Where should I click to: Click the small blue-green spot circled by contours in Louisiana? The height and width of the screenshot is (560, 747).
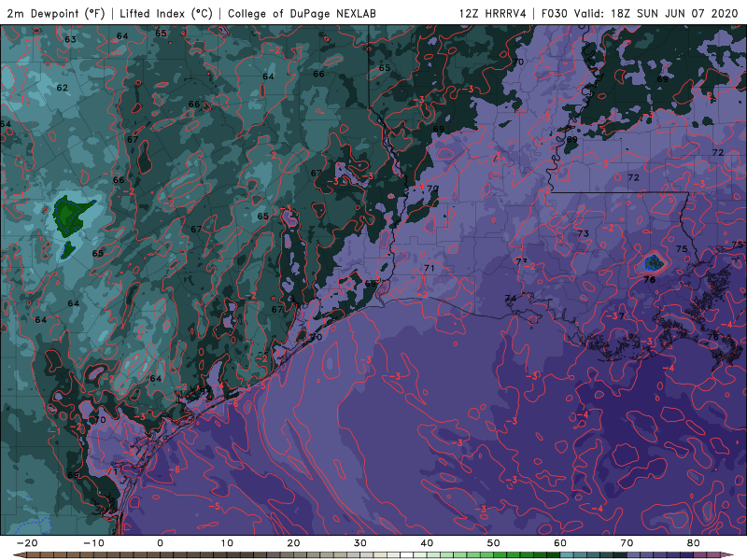(653, 263)
